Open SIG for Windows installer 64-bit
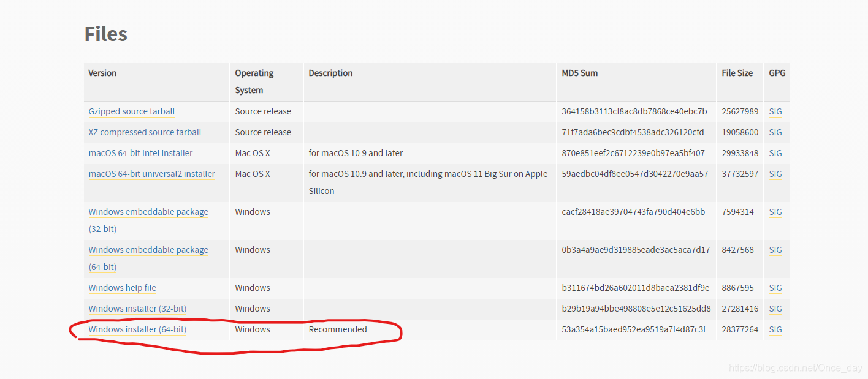The image size is (868, 379). click(x=775, y=329)
